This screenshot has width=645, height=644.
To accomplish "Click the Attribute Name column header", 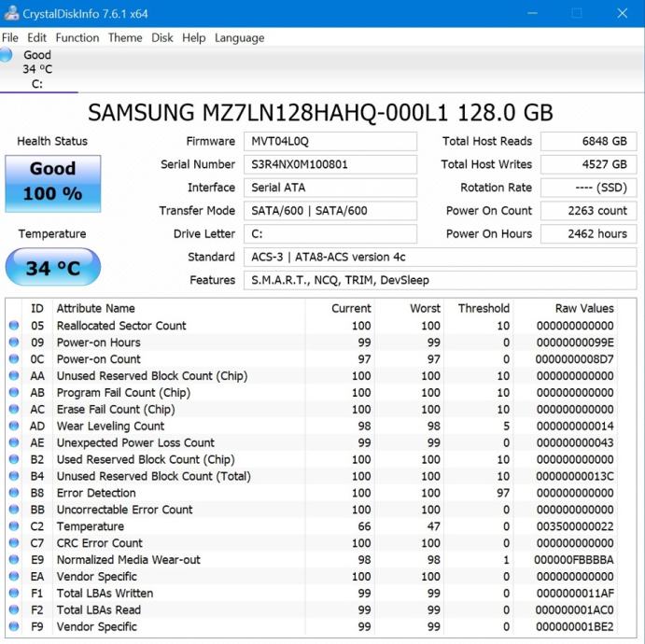I will pos(96,308).
